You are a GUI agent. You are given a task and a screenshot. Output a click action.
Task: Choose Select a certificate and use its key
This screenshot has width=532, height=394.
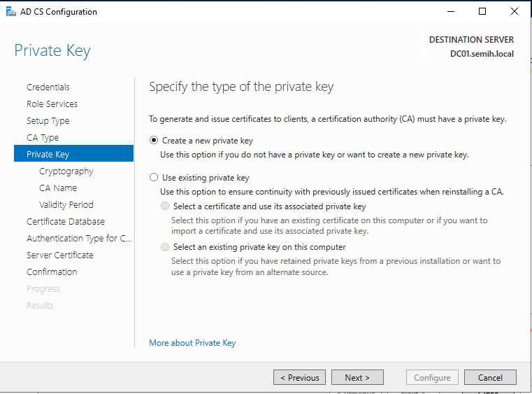(165, 206)
